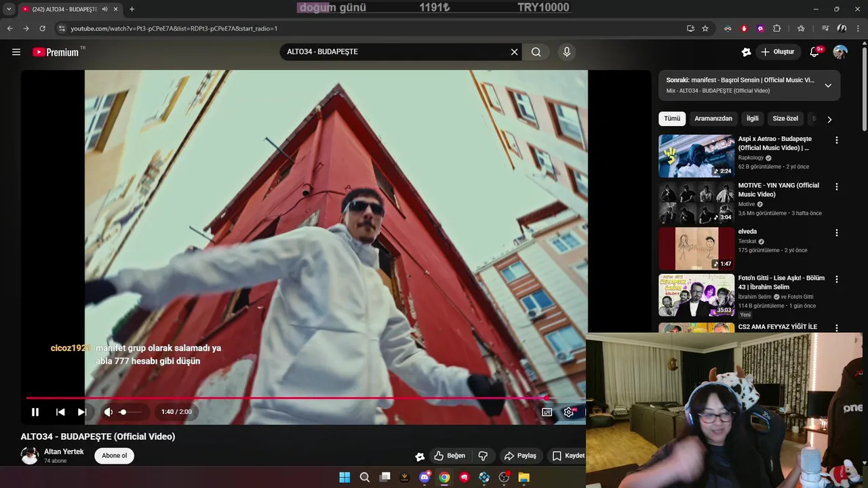Screen dimensions: 868x488
Task: Open the purple star extension icon
Action: click(x=760, y=28)
